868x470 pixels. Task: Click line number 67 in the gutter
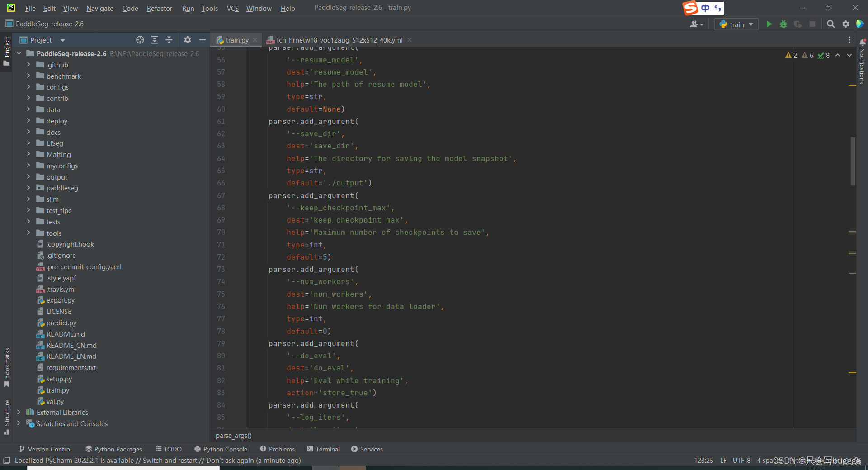point(221,195)
